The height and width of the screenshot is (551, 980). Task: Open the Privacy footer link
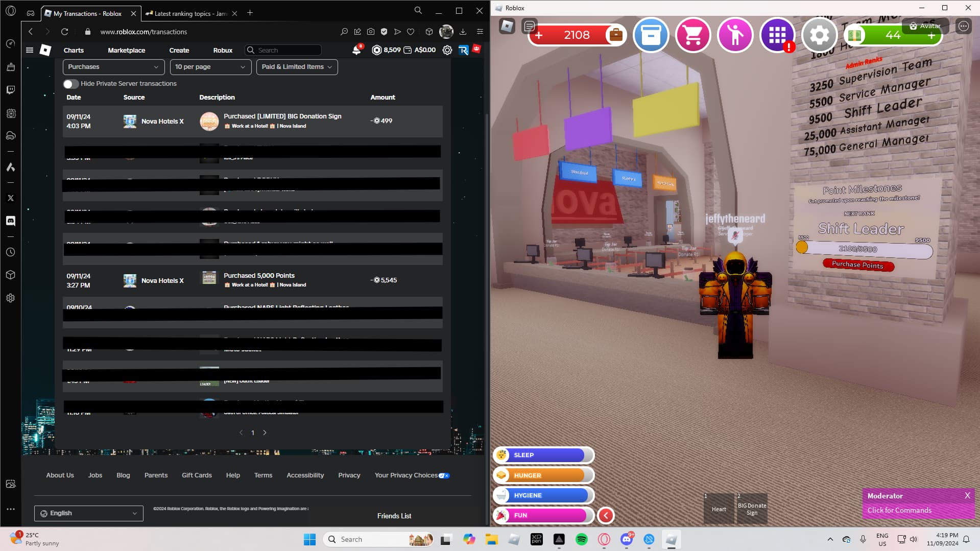click(x=349, y=475)
